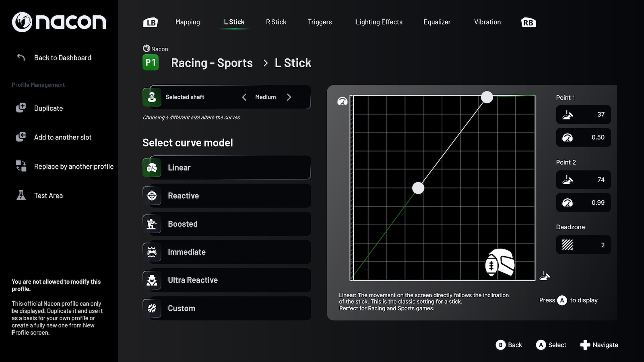Click the Immediate curve icon

coord(152,252)
